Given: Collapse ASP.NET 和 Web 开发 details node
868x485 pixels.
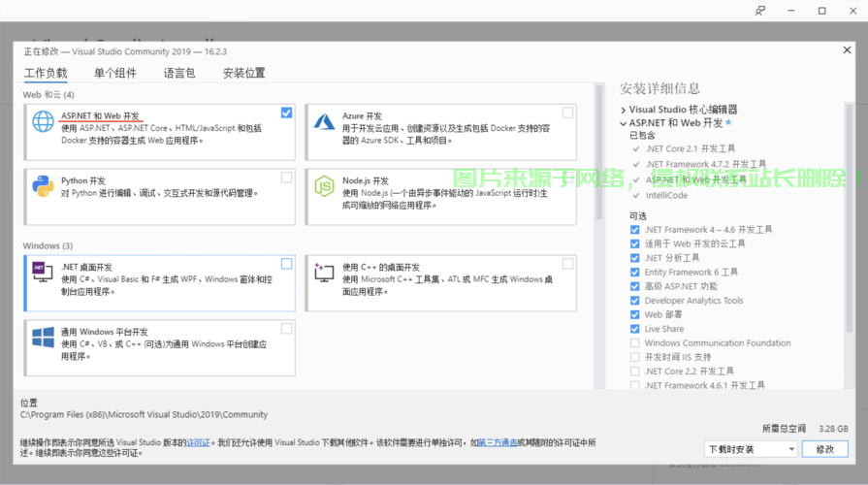Looking at the screenshot, I should point(624,123).
